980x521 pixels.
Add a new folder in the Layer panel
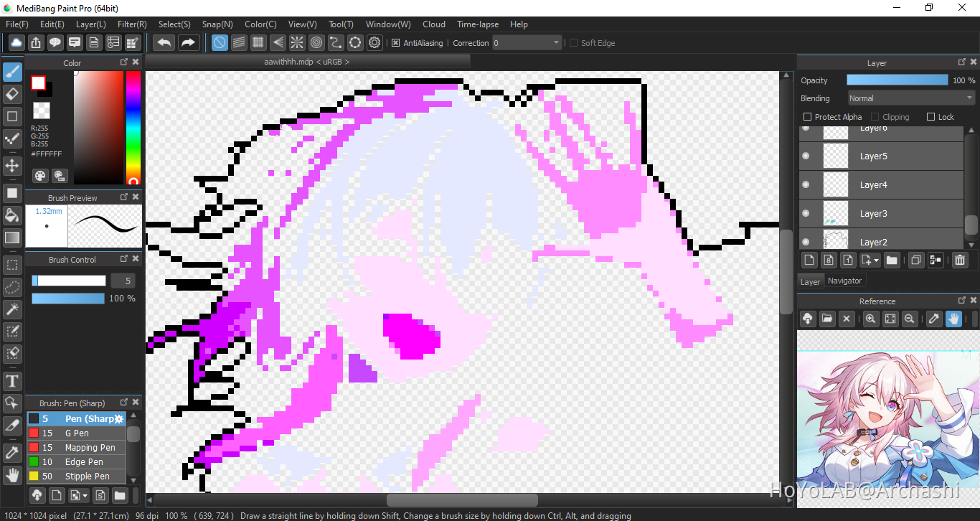[892, 260]
